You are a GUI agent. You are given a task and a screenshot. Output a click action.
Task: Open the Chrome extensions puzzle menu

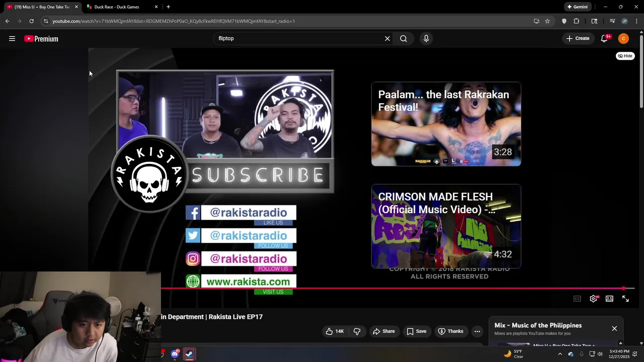pyautogui.click(x=577, y=21)
